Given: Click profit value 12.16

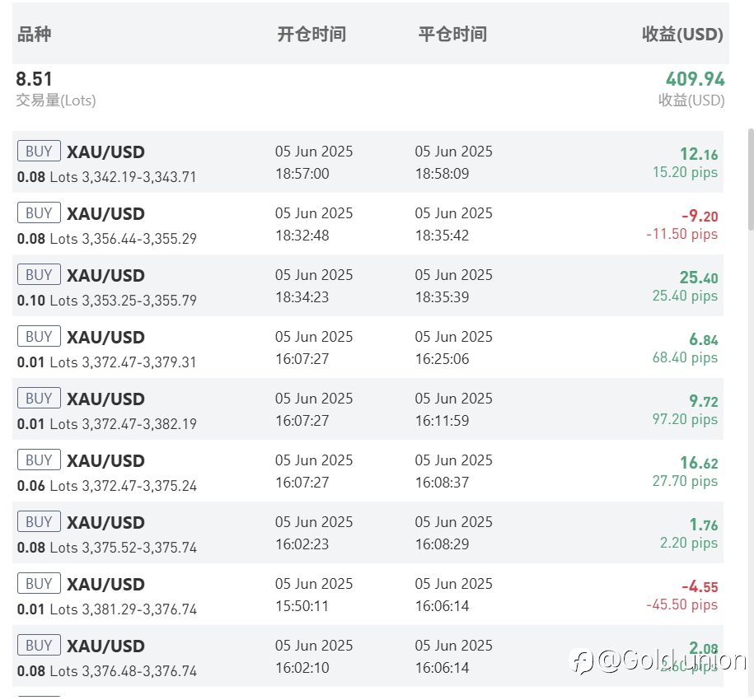Looking at the screenshot, I should [x=699, y=154].
